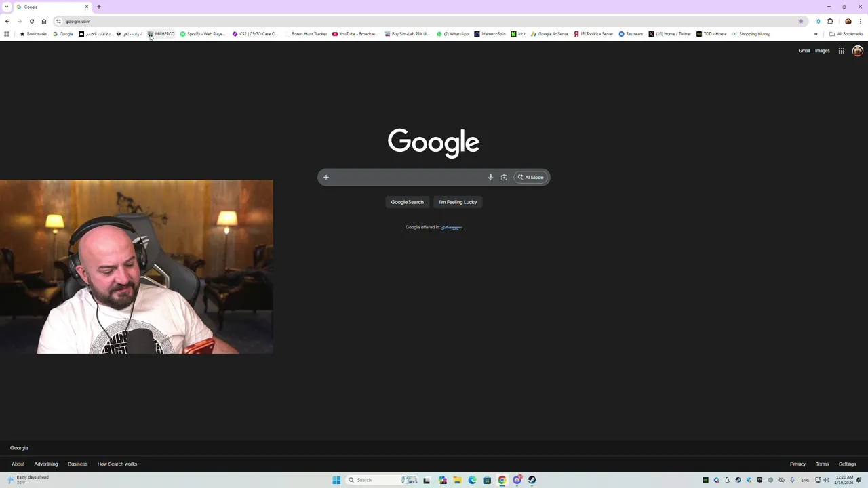Open the MAHERCO bookmark
868x488 pixels.
pyautogui.click(x=161, y=34)
